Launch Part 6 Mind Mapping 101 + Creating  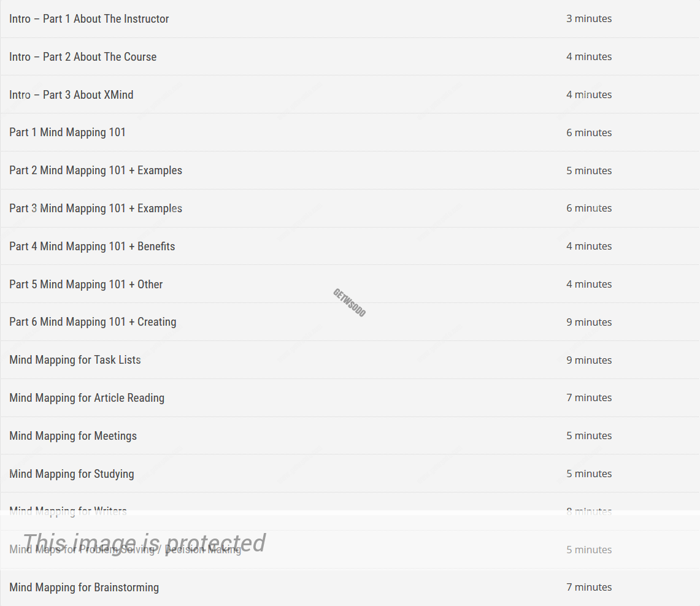coord(93,322)
